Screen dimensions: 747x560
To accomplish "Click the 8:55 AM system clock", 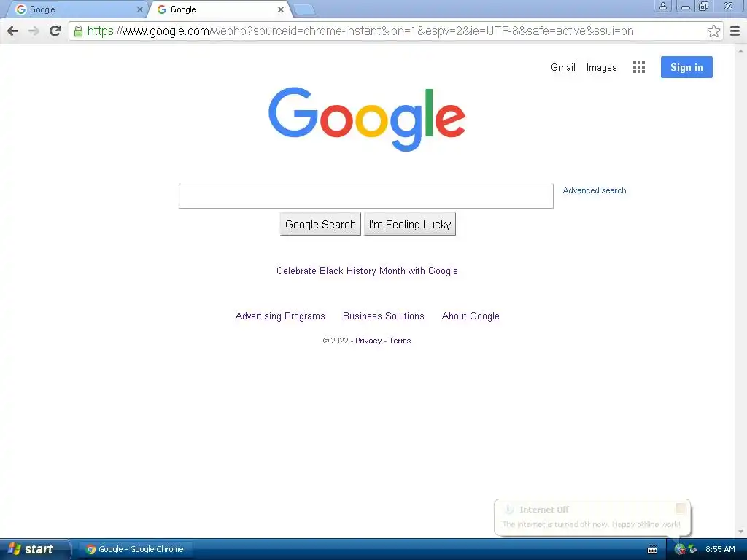I will (x=720, y=550).
